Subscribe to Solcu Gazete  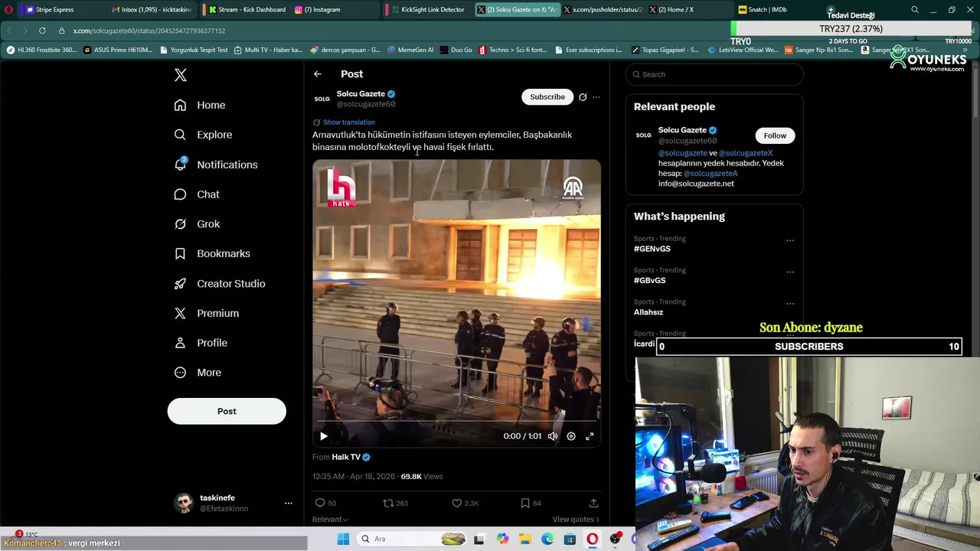(547, 96)
